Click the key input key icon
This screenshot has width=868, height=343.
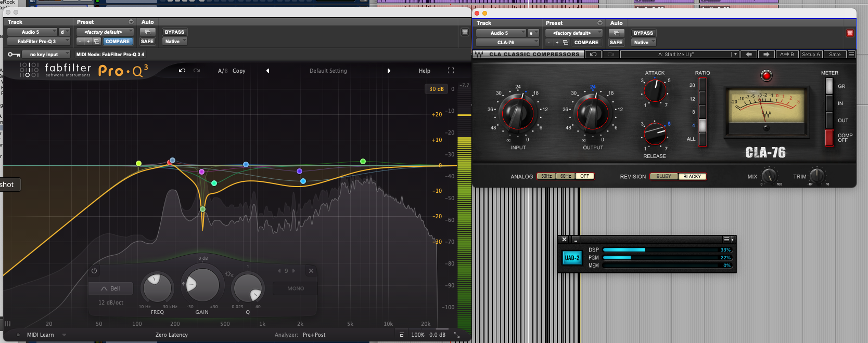[x=14, y=55]
